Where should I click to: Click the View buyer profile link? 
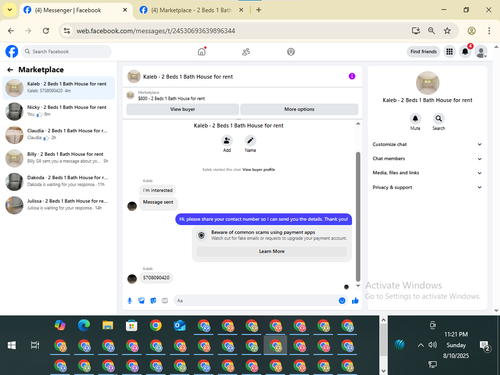259,170
